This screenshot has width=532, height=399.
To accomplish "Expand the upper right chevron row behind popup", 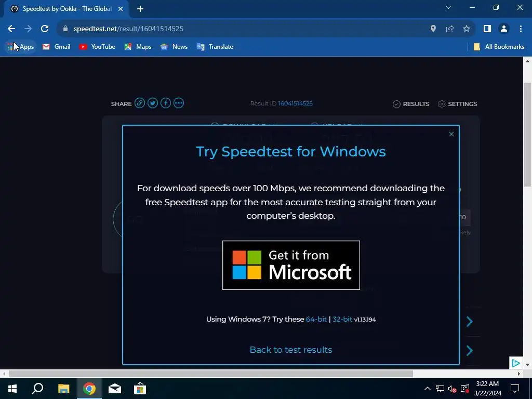I will point(470,321).
